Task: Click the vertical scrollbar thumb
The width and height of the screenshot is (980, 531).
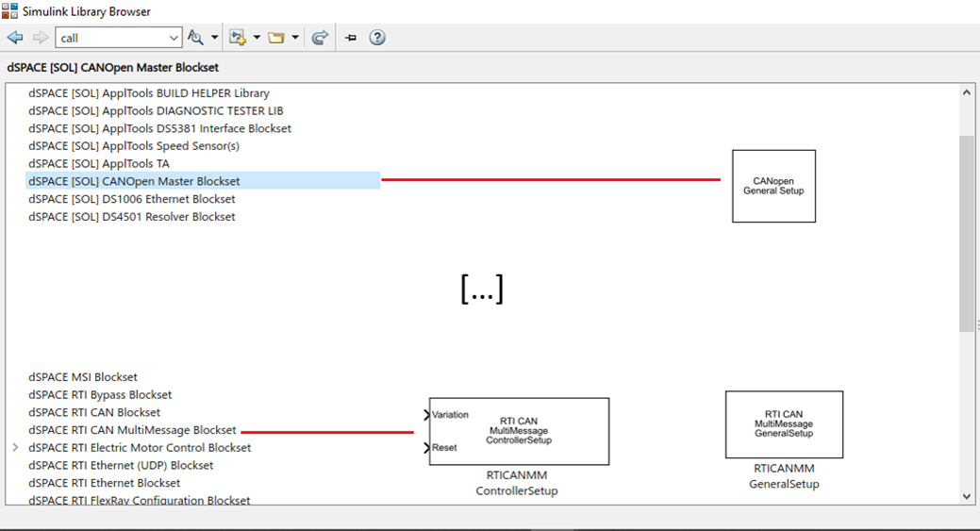Action: [x=966, y=234]
